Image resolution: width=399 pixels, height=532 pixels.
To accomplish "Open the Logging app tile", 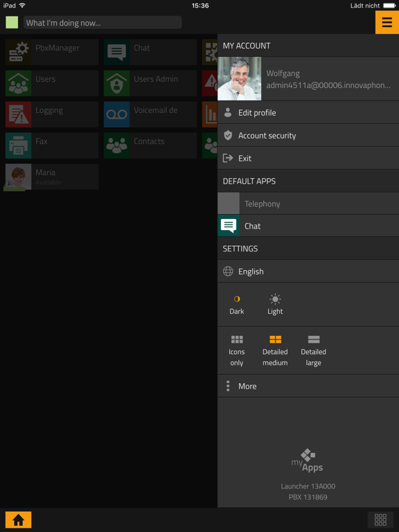I will [52, 114].
